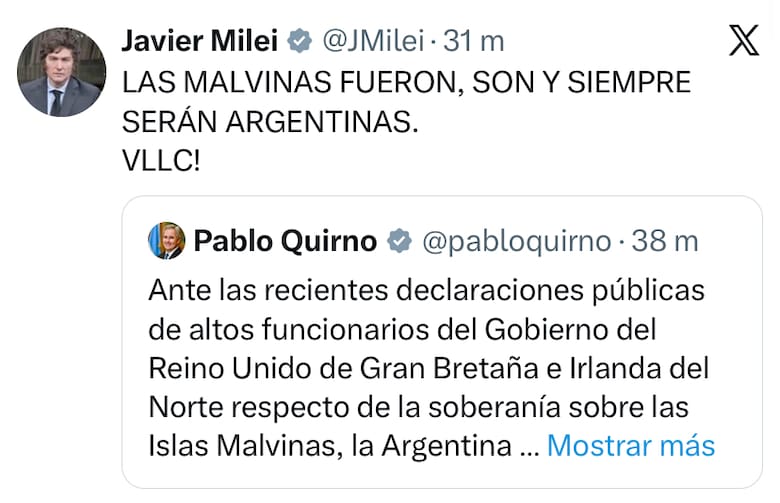Screen dimensions: 780x503
Task: Click the "VLLC!" text line
Action: pyautogui.click(x=161, y=160)
